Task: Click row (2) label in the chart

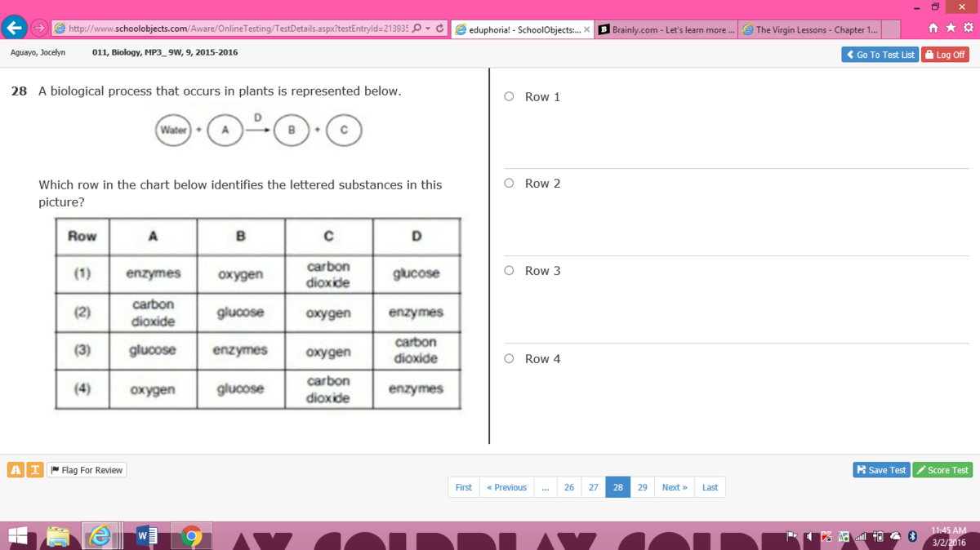Action: [82, 313]
